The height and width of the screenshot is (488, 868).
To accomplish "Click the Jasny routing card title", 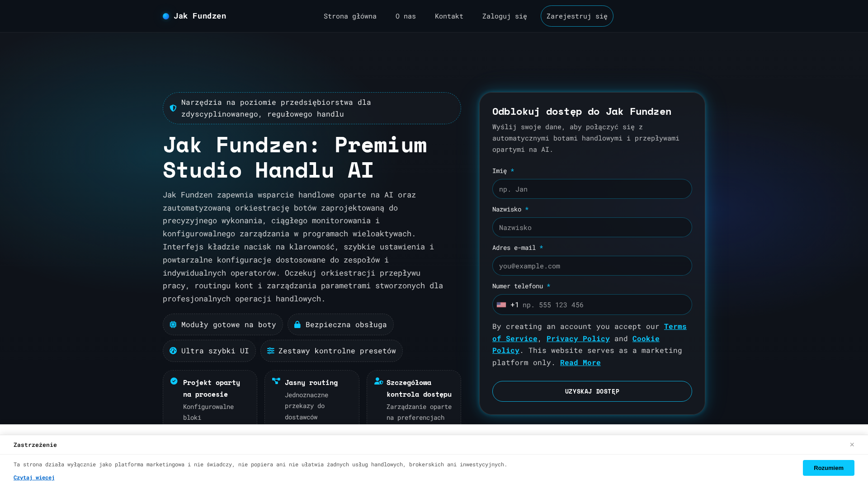I will 311,382.
